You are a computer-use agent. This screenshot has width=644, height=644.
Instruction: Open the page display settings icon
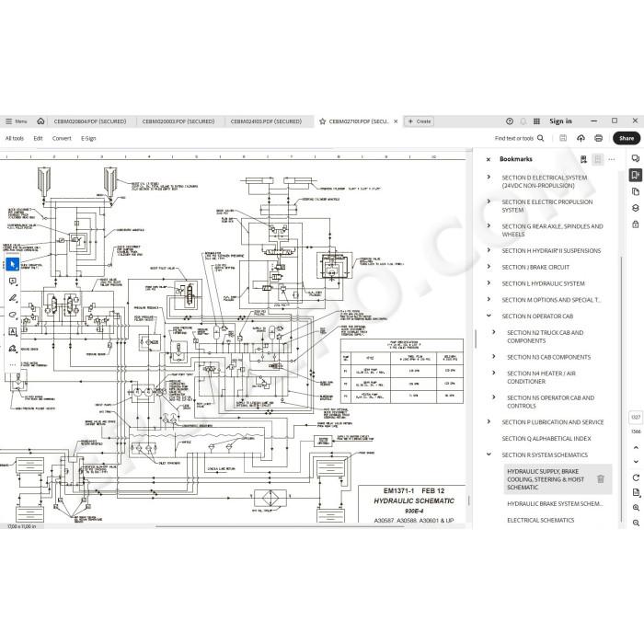point(636,492)
